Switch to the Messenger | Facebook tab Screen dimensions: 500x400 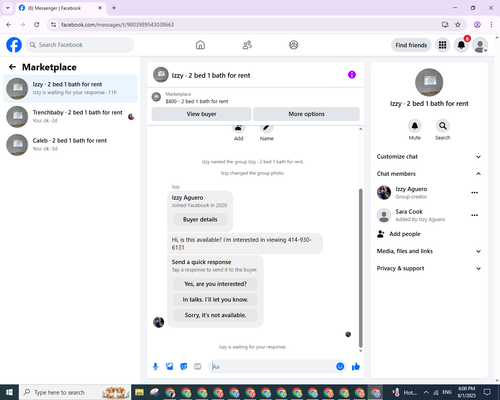[x=61, y=8]
